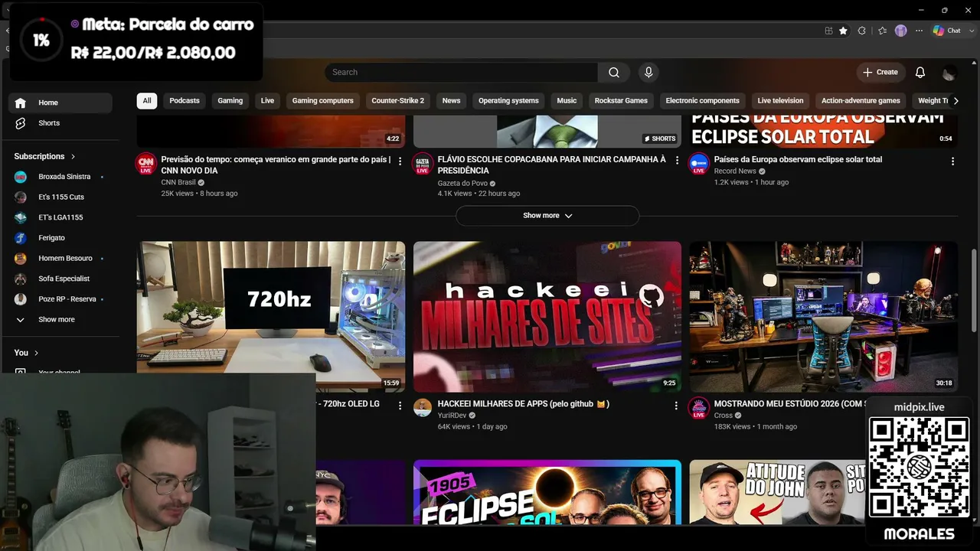Open the browser favorites list icon
Screen dimensions: 980x551
[882, 31]
